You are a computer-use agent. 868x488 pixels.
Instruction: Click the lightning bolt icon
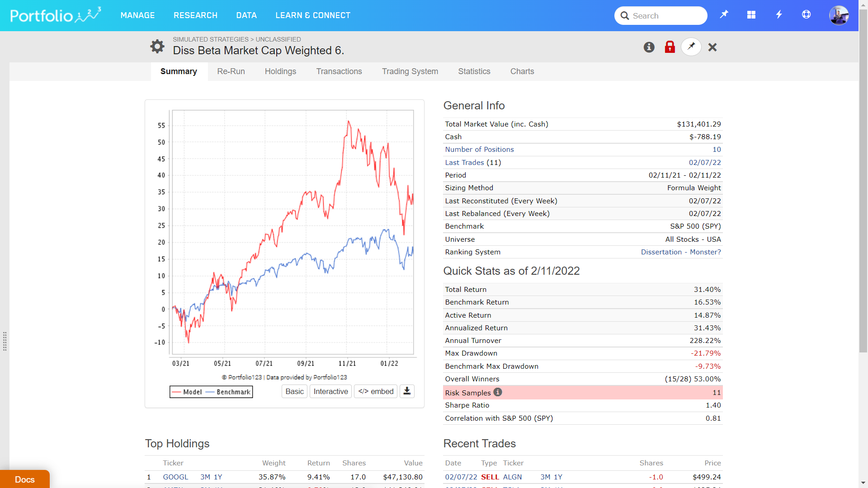(x=779, y=15)
